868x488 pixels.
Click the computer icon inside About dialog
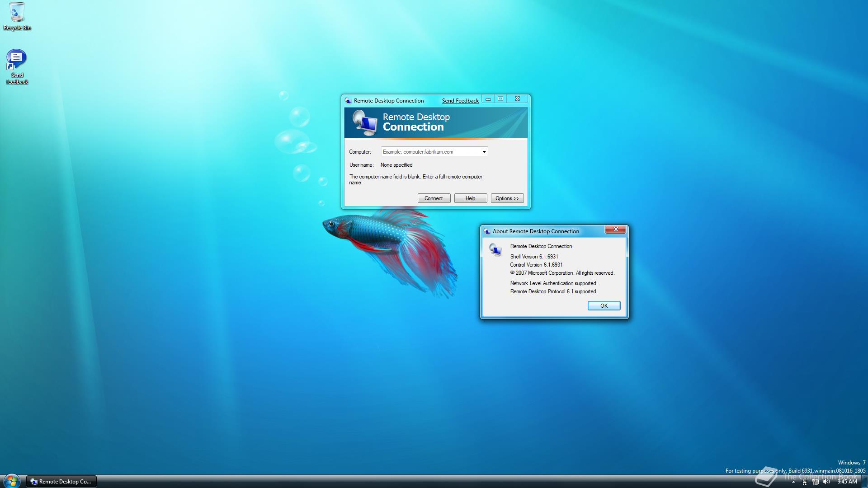[495, 250]
